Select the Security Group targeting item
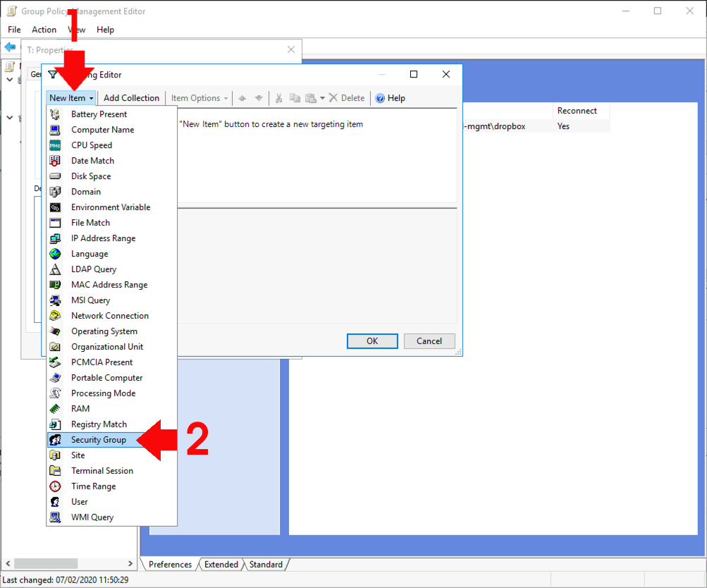Image resolution: width=707 pixels, height=588 pixels. [x=98, y=439]
